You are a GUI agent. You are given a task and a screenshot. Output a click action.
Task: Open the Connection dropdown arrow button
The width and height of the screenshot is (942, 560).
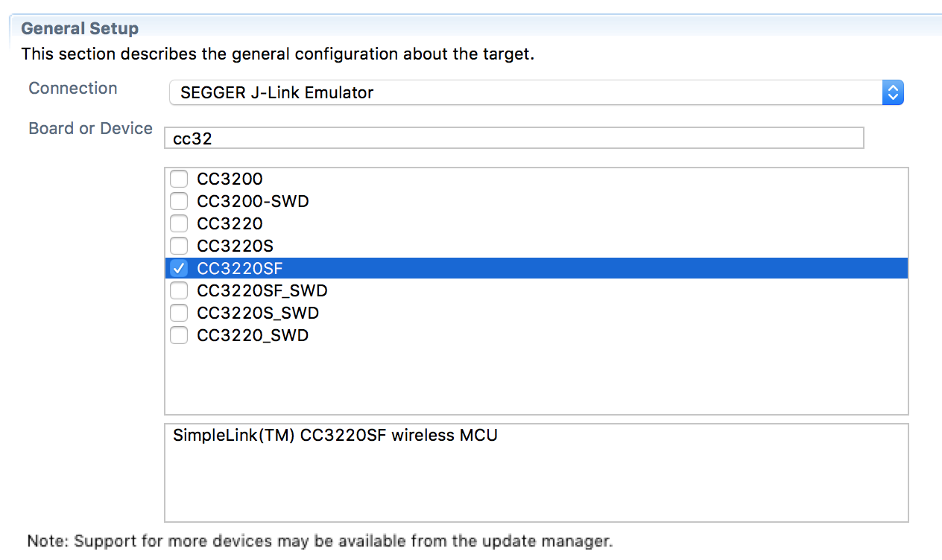pos(893,92)
